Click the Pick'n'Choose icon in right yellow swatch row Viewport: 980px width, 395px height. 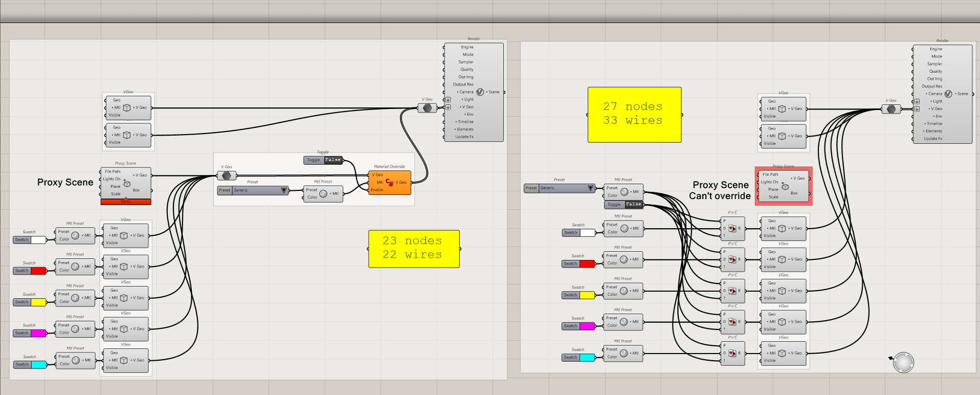(732, 291)
